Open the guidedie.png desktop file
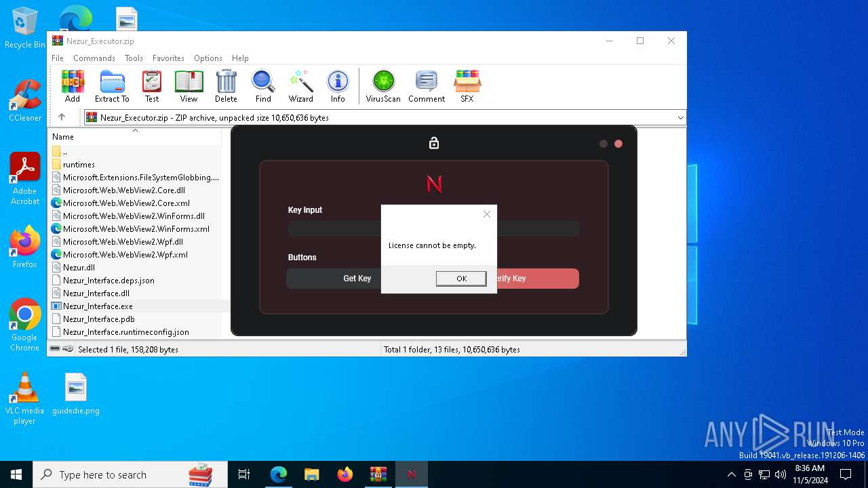The height and width of the screenshot is (488, 868). (x=76, y=394)
